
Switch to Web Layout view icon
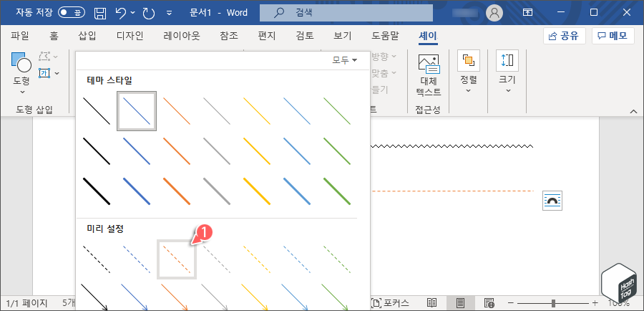[489, 303]
